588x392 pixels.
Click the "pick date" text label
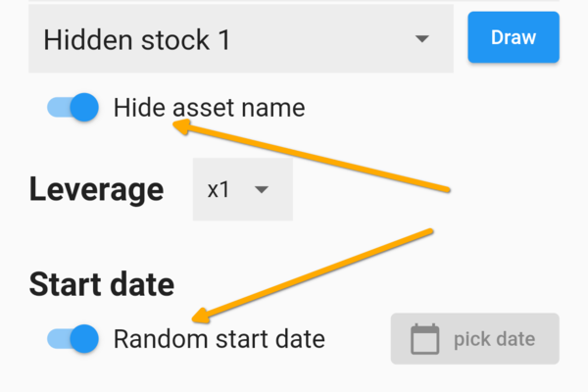tap(494, 339)
